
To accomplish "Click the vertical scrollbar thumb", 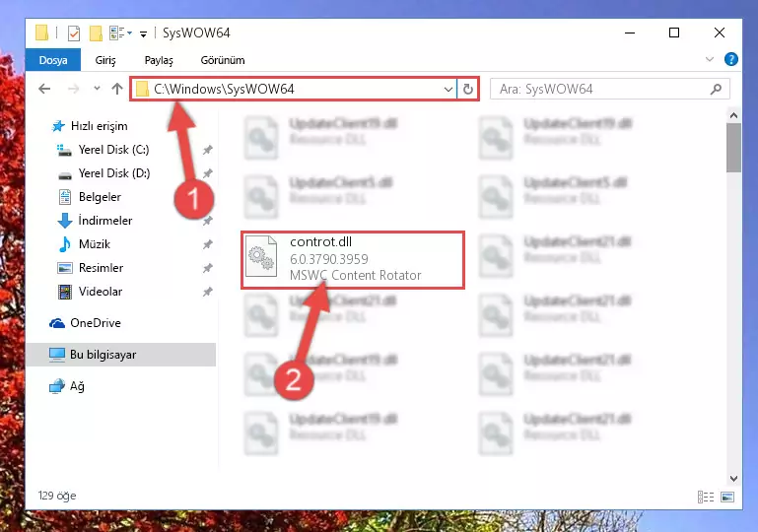I will click(733, 148).
